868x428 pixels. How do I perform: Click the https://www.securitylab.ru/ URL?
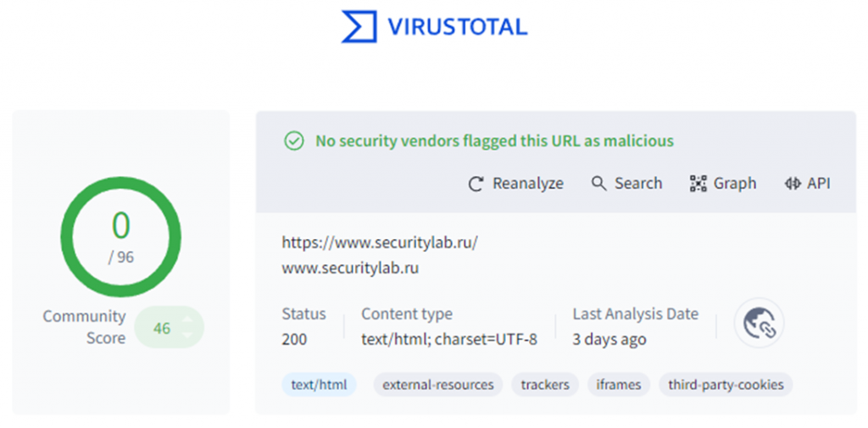pyautogui.click(x=380, y=242)
